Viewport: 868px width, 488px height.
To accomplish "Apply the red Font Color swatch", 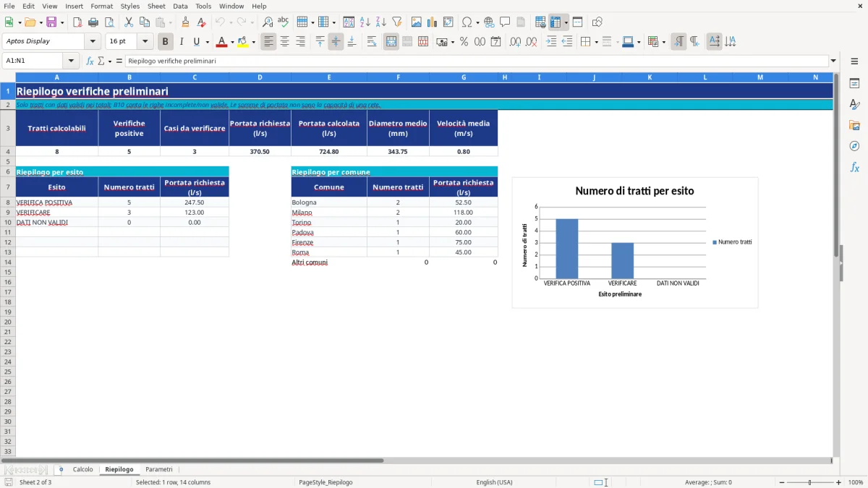I will (x=221, y=42).
